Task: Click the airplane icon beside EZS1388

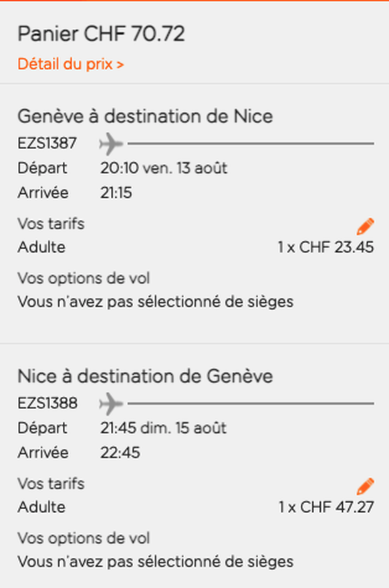Action: pyautogui.click(x=111, y=404)
